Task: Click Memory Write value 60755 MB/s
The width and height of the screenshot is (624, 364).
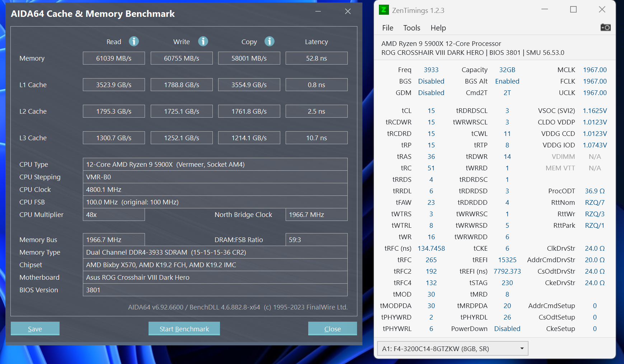Action: coord(182,58)
